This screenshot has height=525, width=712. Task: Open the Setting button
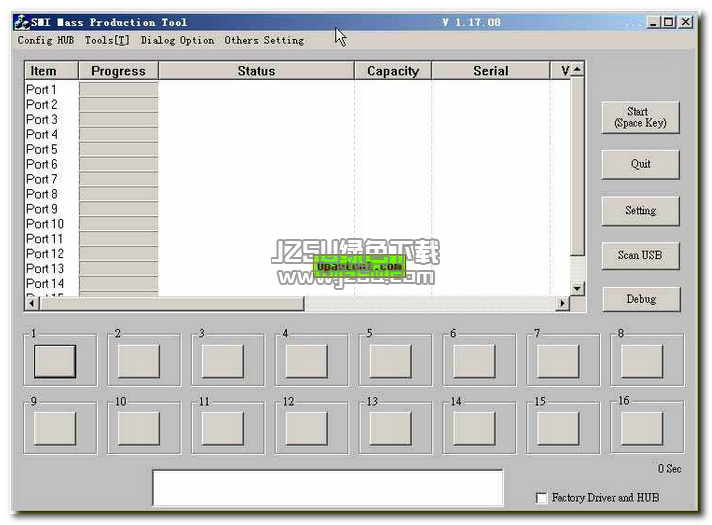[640, 210]
